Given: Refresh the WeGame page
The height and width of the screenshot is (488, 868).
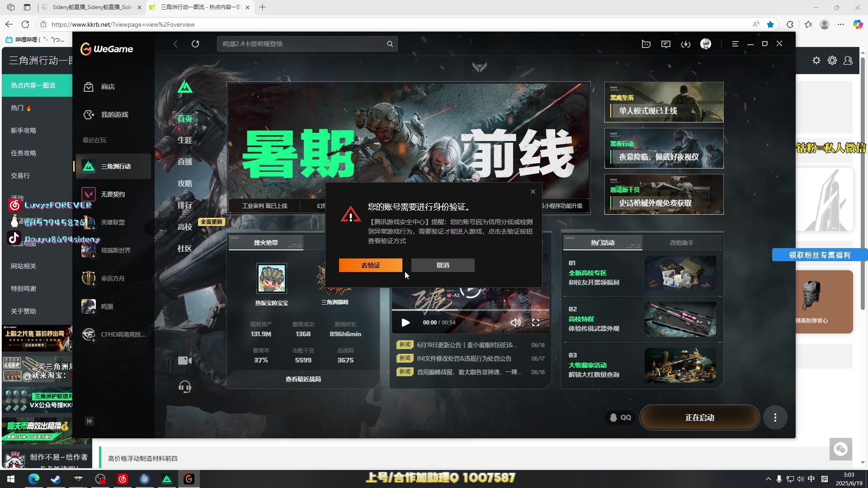Looking at the screenshot, I should click(x=195, y=44).
